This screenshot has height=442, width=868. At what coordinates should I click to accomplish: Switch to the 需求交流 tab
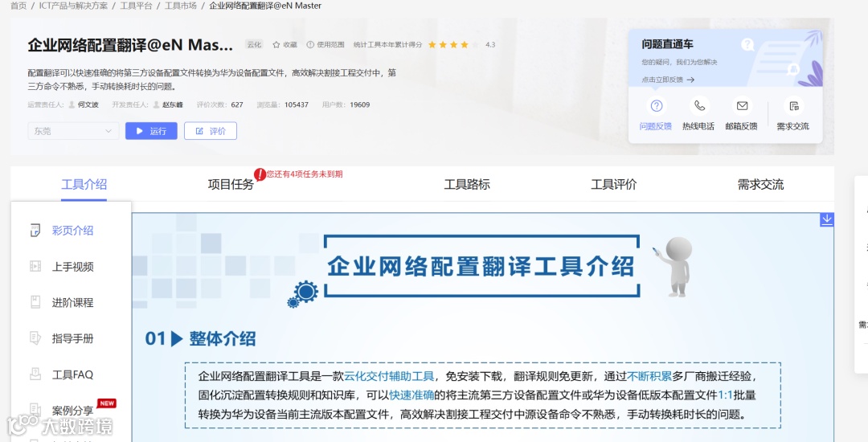(x=760, y=184)
